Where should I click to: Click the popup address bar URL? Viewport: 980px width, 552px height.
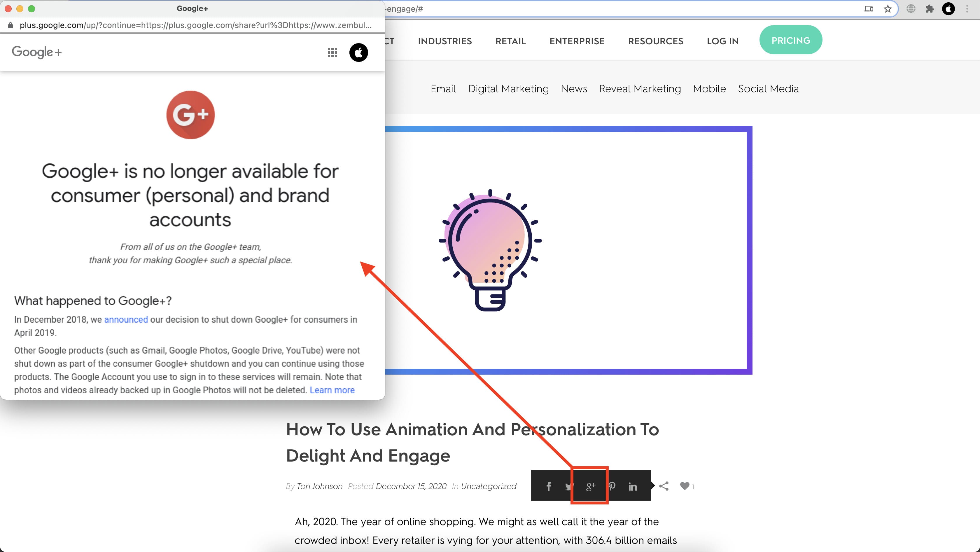pos(195,25)
